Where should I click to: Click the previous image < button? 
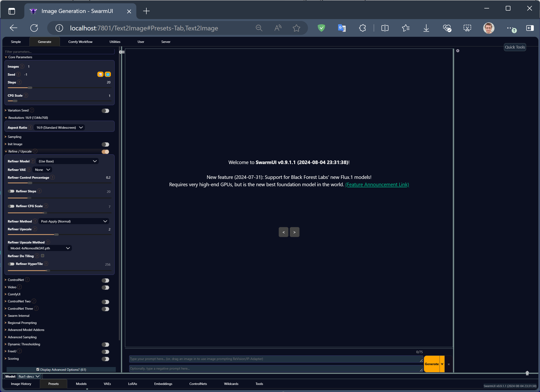(283, 232)
